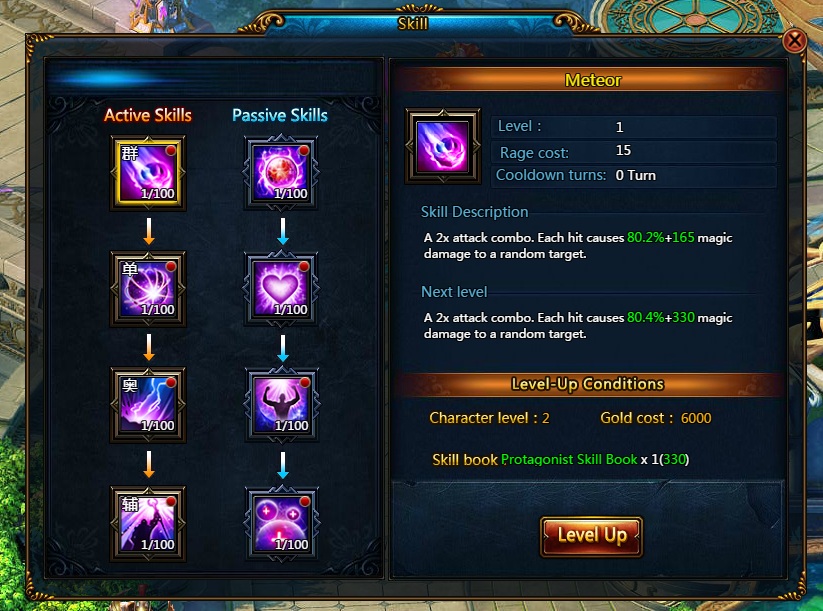Click the Level Up button

tap(592, 536)
